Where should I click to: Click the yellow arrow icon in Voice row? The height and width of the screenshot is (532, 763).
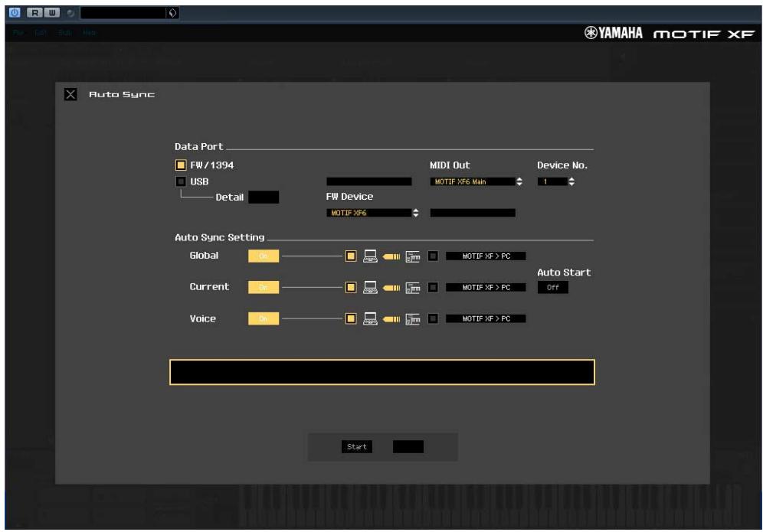pos(391,319)
